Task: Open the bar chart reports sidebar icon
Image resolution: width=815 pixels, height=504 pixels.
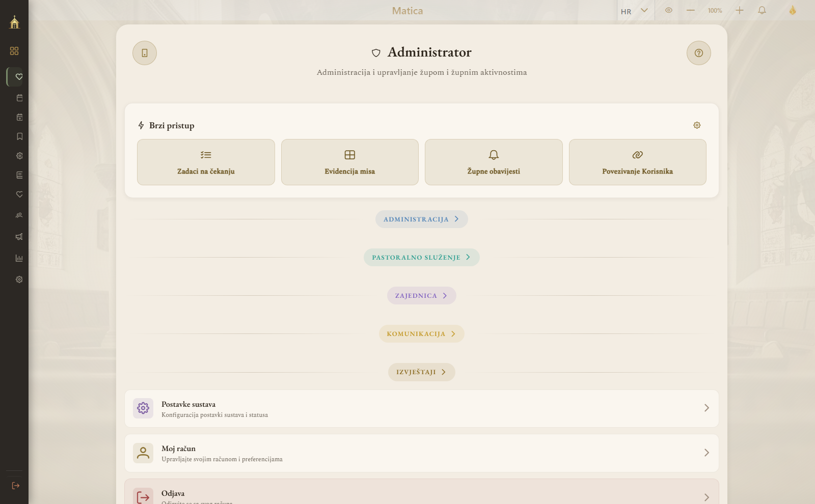Action: [19, 258]
